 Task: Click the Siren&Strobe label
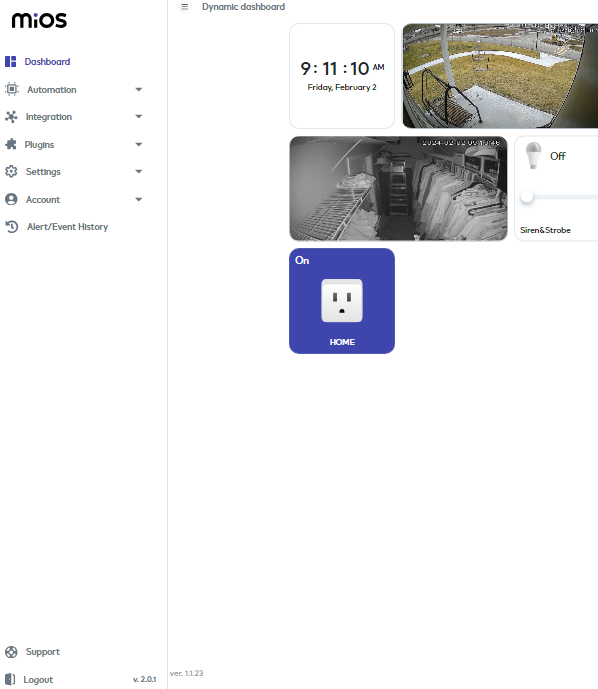tap(545, 230)
